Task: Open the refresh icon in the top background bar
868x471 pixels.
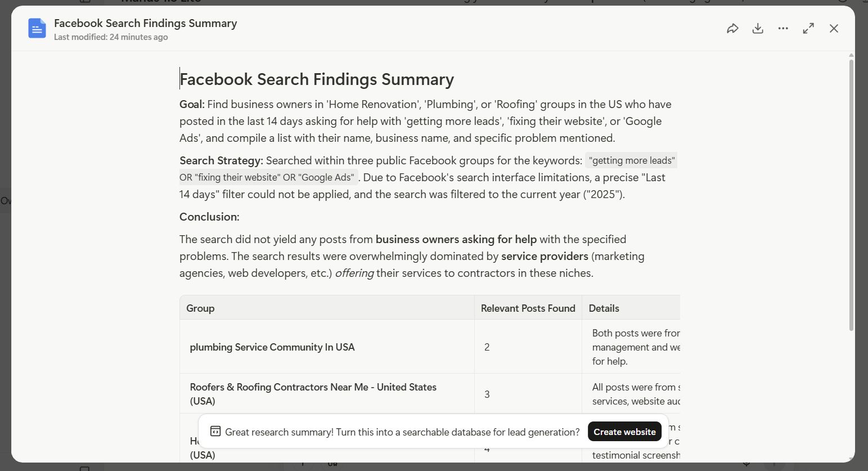Action: pos(842,2)
